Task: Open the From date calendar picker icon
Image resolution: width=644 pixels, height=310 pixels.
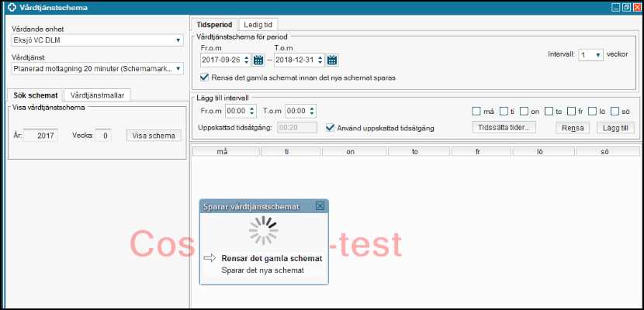Action: point(259,60)
